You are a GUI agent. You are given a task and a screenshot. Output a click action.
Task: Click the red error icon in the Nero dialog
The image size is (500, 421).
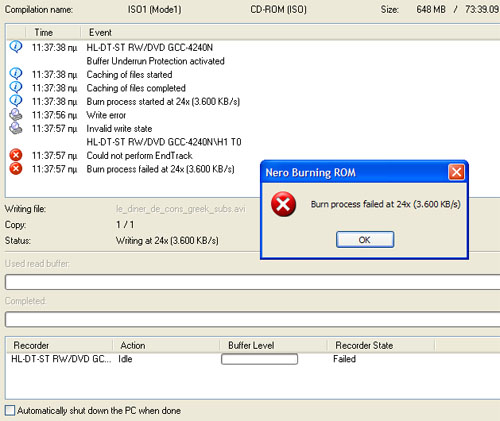(283, 204)
